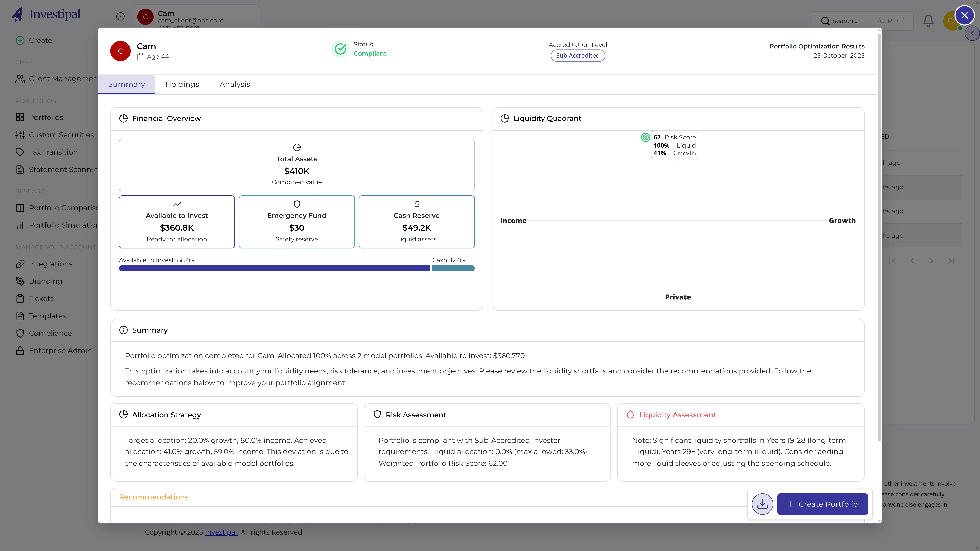Click the Summary info icon
Screen dimensions: 980x551
pos(123,330)
